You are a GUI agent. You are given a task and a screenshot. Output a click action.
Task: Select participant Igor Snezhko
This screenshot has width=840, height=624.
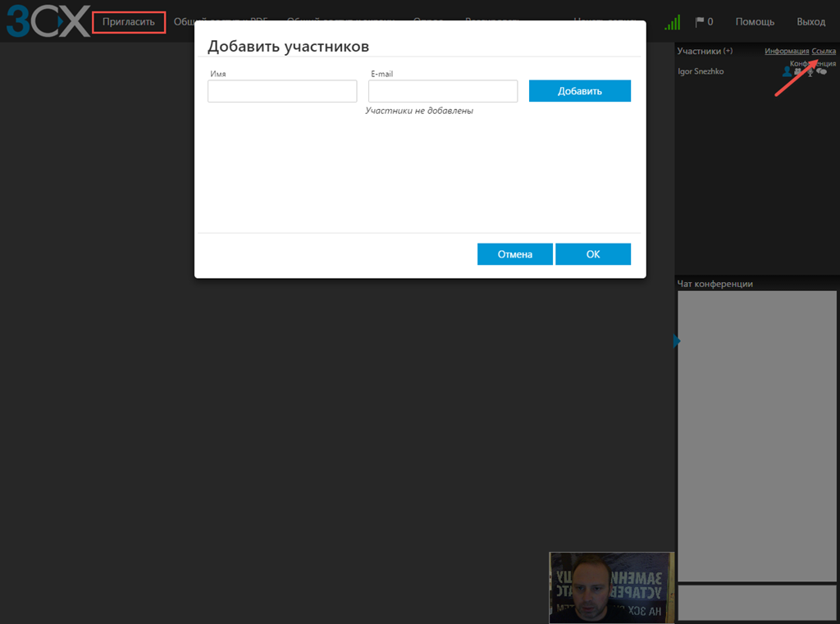(701, 71)
